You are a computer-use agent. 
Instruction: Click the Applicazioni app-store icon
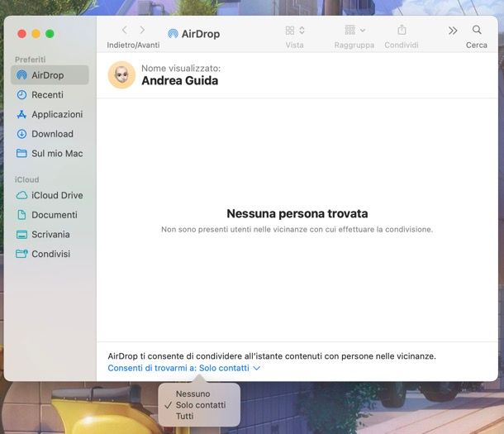[x=21, y=114]
